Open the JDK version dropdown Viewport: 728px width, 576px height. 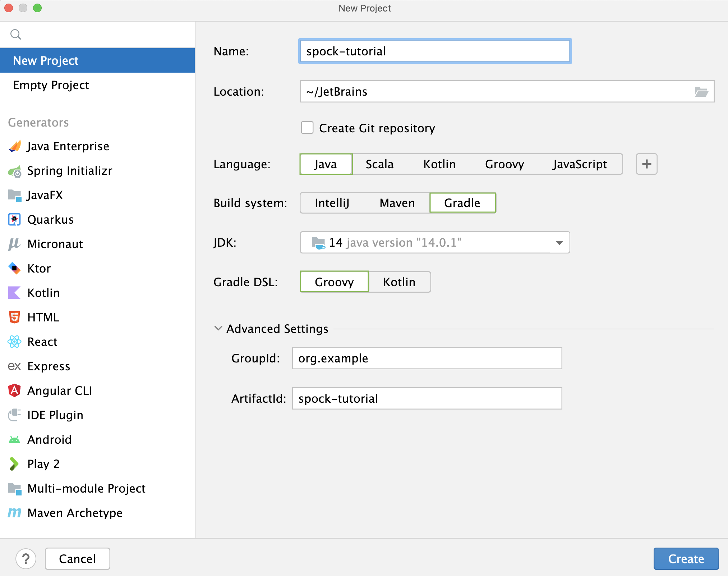559,243
